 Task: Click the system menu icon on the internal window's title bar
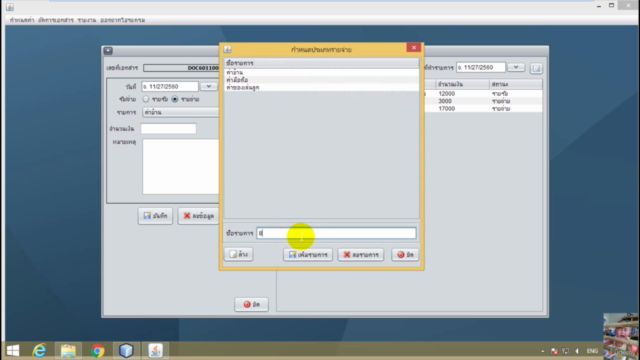point(108,51)
